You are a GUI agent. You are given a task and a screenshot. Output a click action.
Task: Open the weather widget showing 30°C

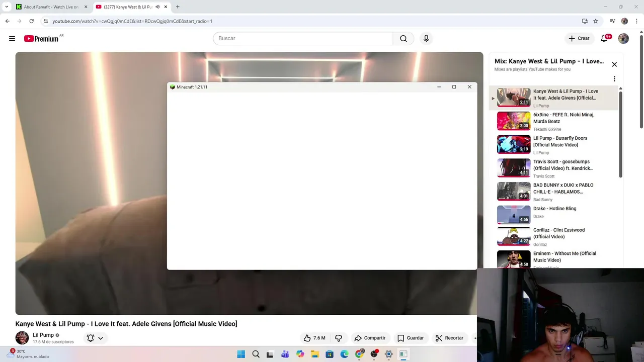click(x=28, y=354)
